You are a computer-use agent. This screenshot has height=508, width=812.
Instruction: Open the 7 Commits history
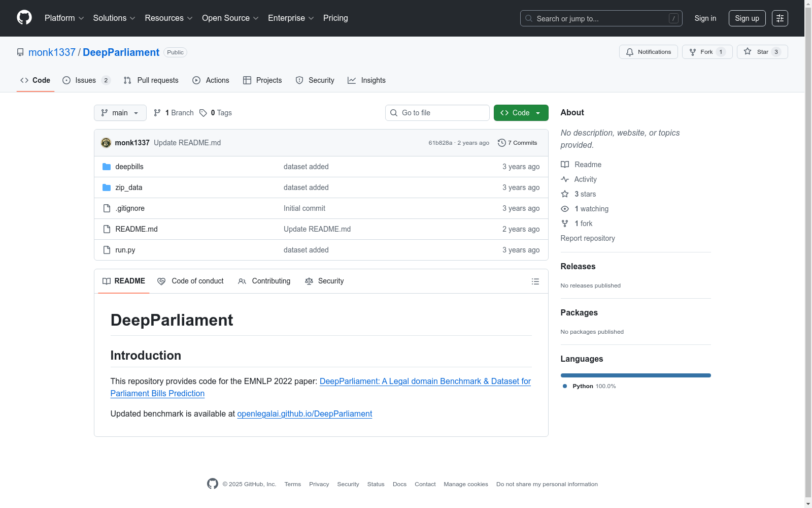518,143
